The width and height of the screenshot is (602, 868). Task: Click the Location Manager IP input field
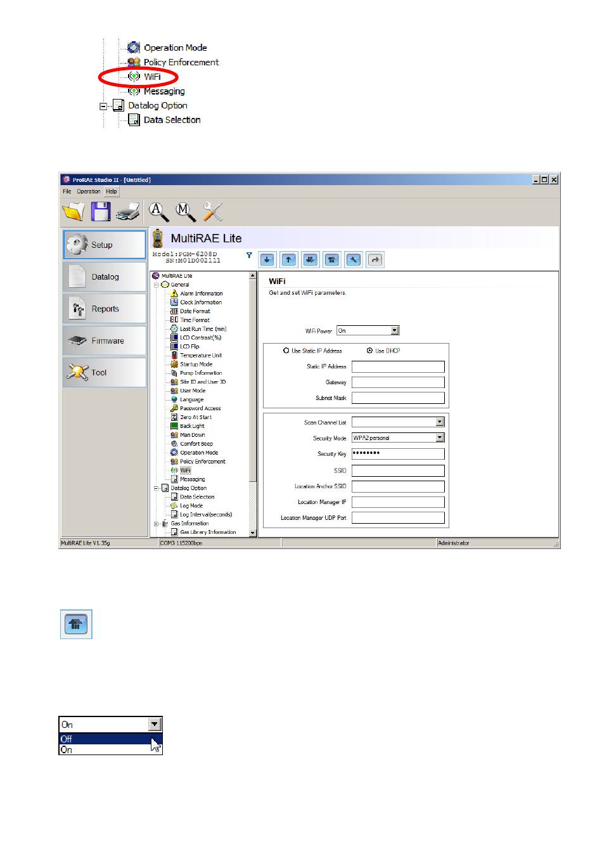click(x=398, y=502)
